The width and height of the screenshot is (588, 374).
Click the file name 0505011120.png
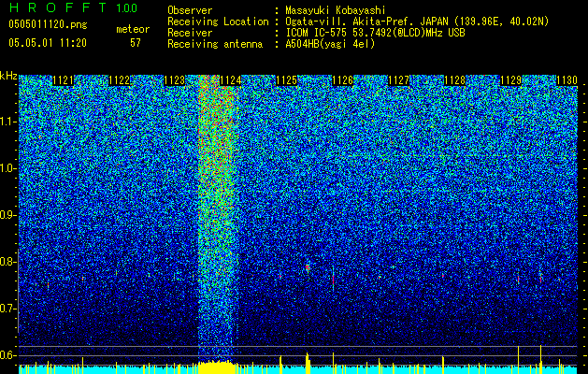coord(48,24)
